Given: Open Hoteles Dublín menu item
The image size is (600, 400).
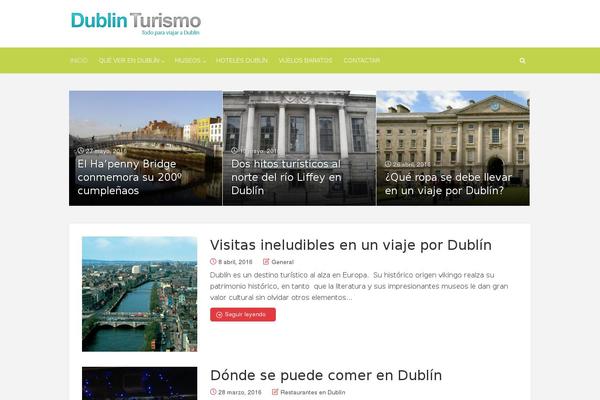Looking at the screenshot, I should click(x=242, y=60).
